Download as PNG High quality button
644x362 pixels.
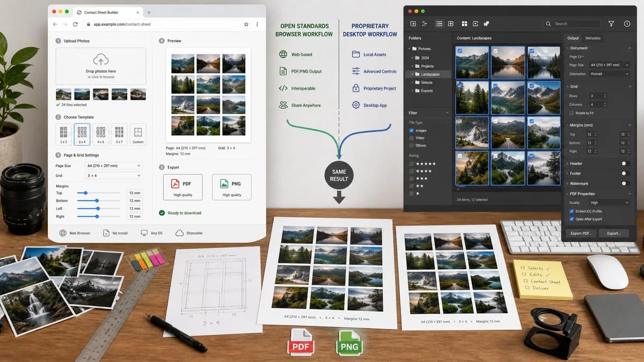232,187
